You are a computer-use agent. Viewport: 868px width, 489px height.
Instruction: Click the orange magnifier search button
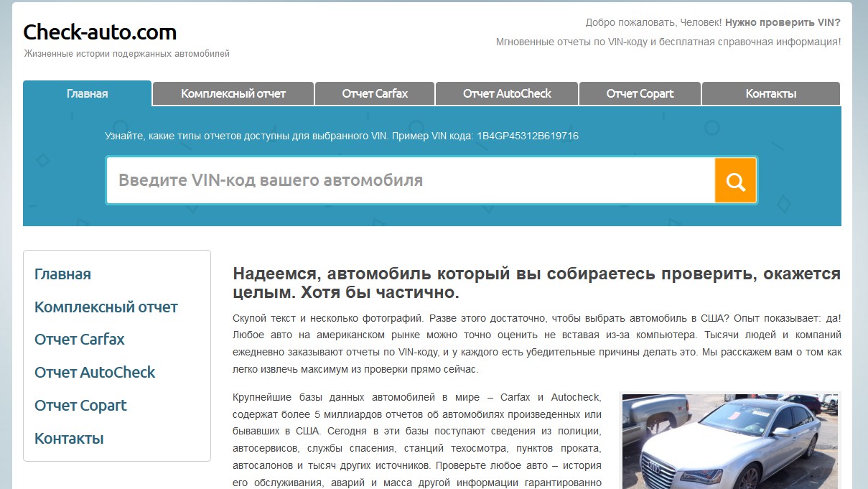click(x=735, y=180)
